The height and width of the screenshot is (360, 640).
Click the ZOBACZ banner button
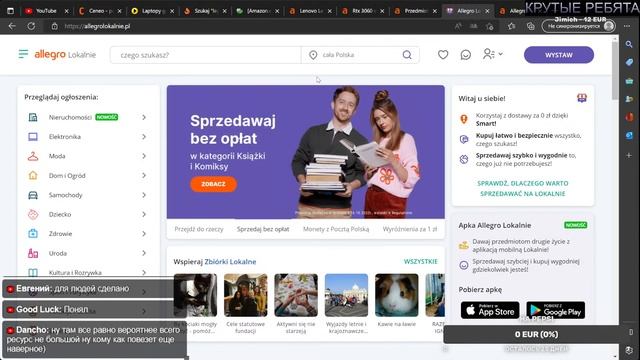pyautogui.click(x=213, y=184)
